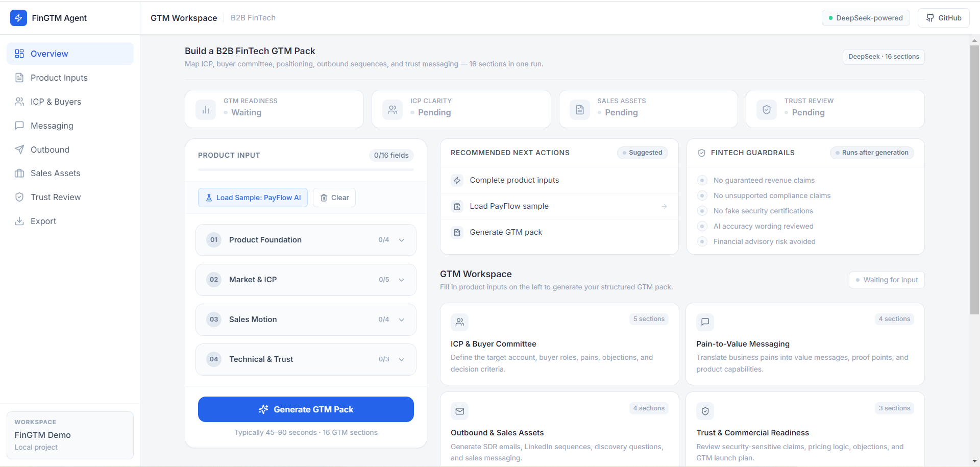Click the Sales Assets card document icon

pyautogui.click(x=580, y=110)
